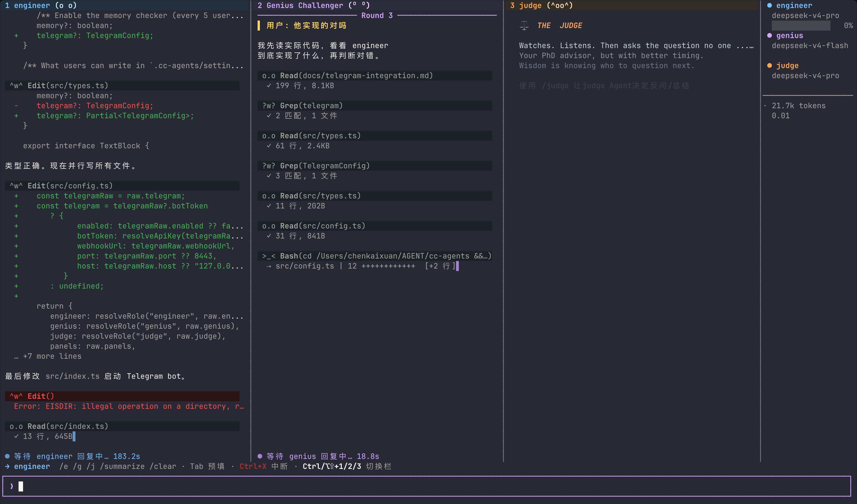Click the arrow before src/config.ts | 12 diff output
This screenshot has width=857, height=504.
(269, 266)
